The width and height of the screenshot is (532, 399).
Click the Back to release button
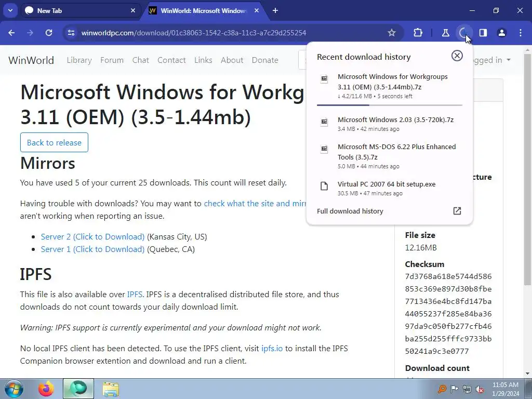[54, 142]
